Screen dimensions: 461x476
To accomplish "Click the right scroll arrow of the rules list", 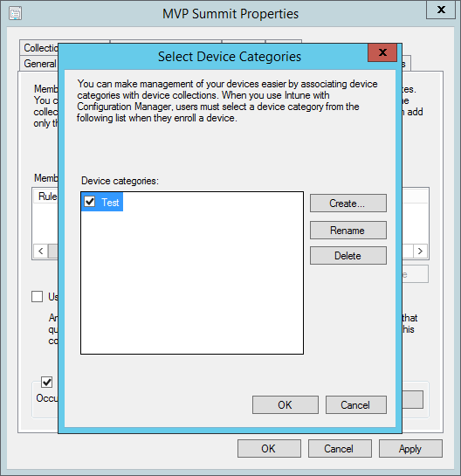I will (x=420, y=251).
